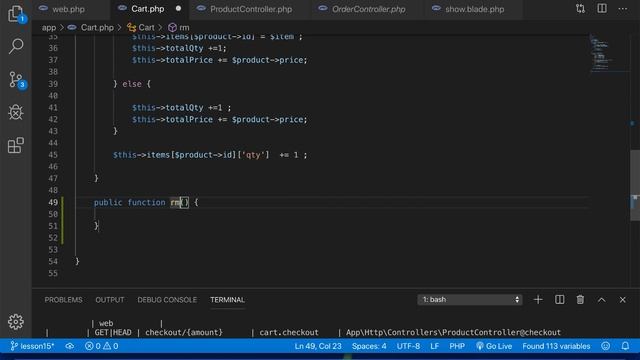Open the PROBLEMS panel tab
The width and height of the screenshot is (640, 360).
coord(63,300)
